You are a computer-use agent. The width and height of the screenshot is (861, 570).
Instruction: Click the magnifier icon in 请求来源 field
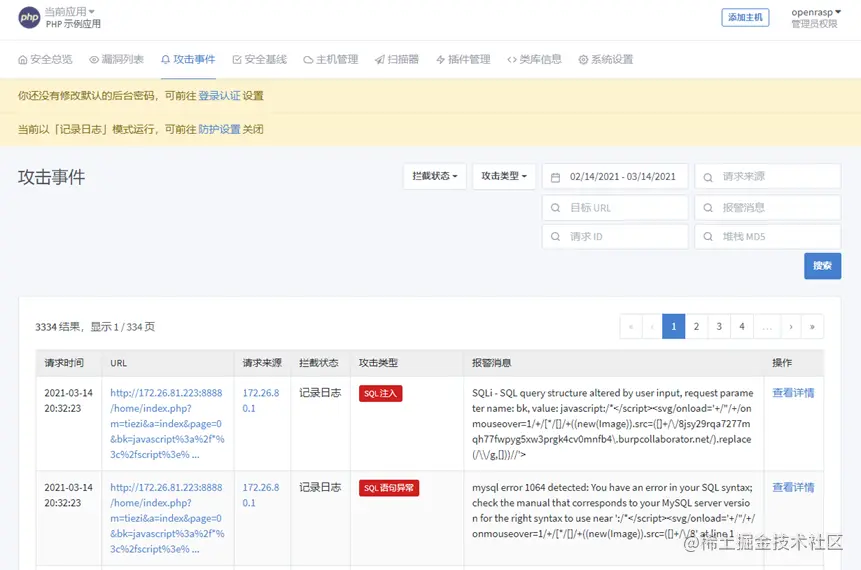click(x=708, y=177)
